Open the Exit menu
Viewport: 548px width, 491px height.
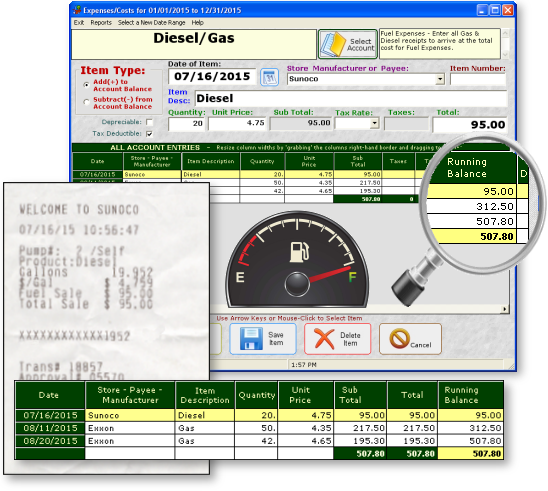click(79, 22)
